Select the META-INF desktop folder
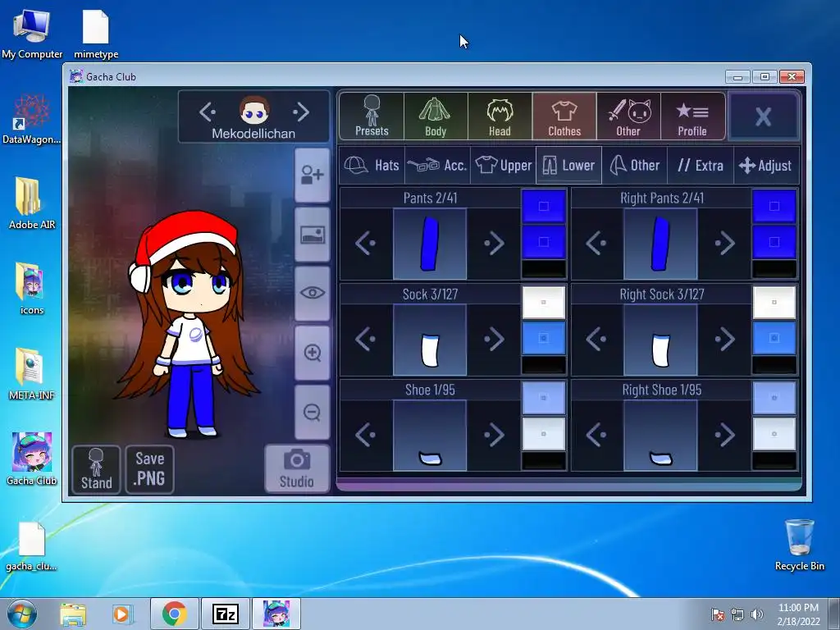 tap(32, 373)
